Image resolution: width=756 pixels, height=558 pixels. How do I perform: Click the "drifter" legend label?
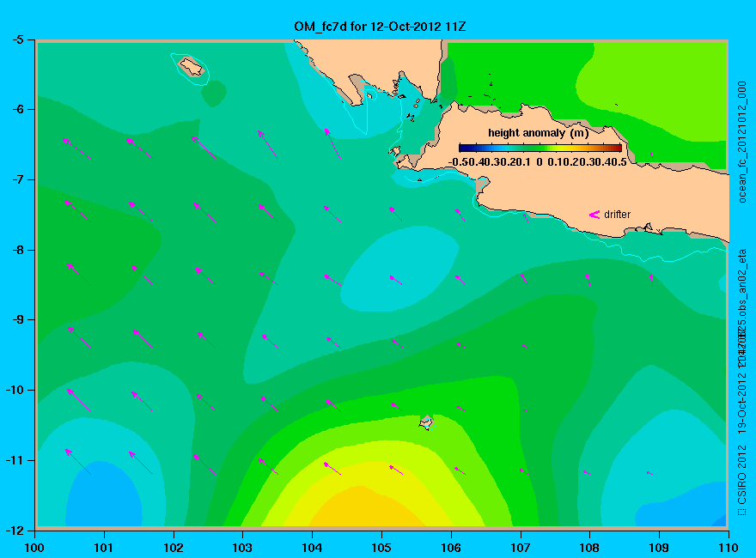point(617,215)
